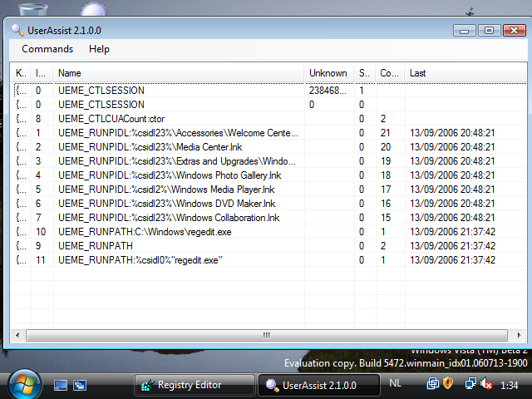Click the network connection tray icon
The width and height of the screenshot is (532, 399).
pos(470,384)
